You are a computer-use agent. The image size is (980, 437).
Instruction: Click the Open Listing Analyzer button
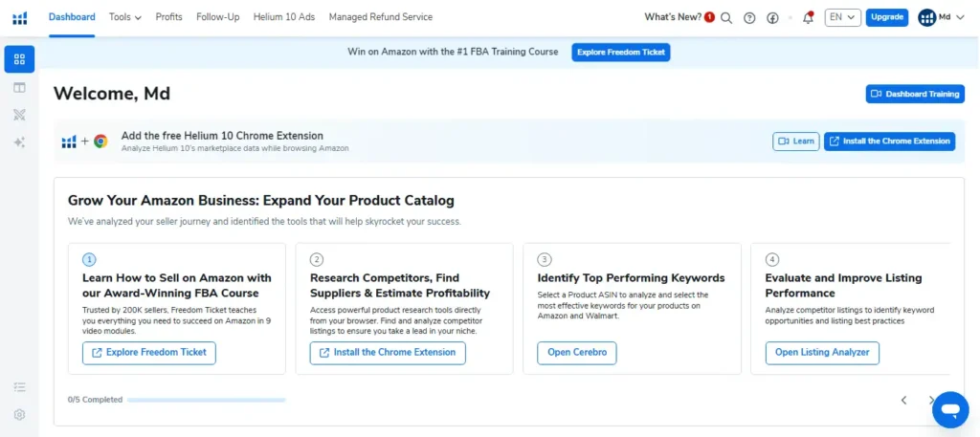(822, 353)
